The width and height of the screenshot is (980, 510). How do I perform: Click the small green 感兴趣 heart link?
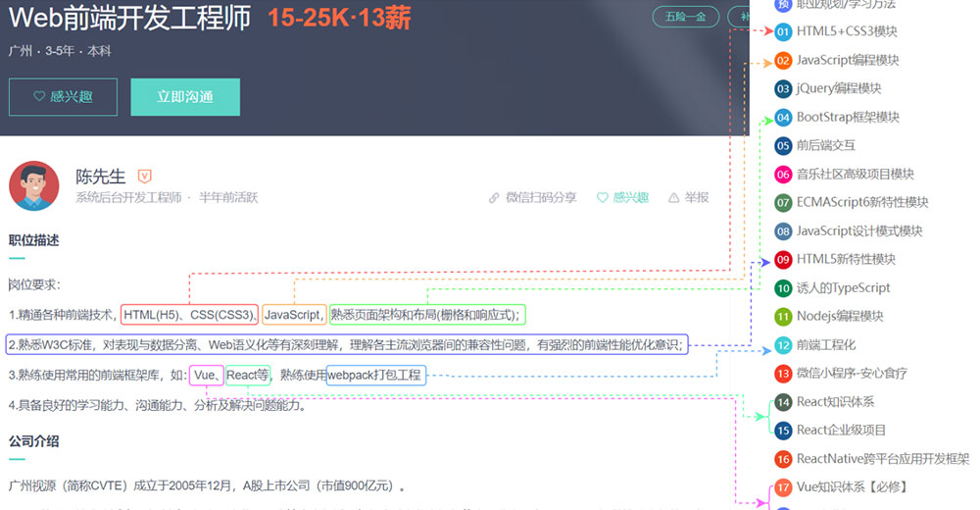pyautogui.click(x=623, y=197)
